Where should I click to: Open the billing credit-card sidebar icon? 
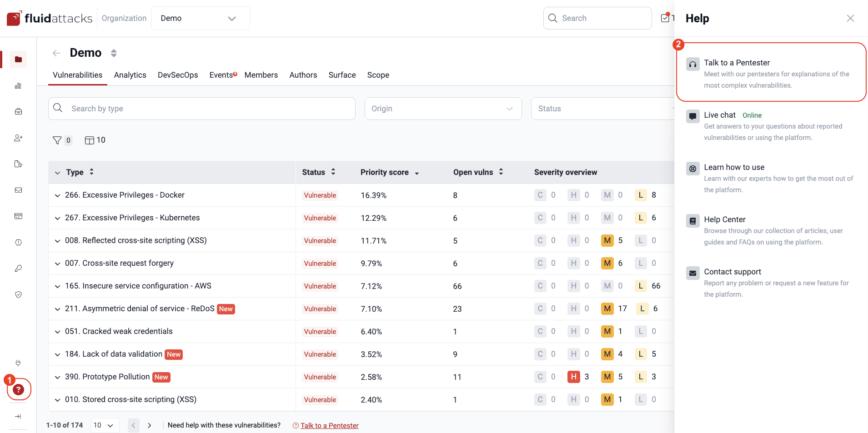pos(18,216)
